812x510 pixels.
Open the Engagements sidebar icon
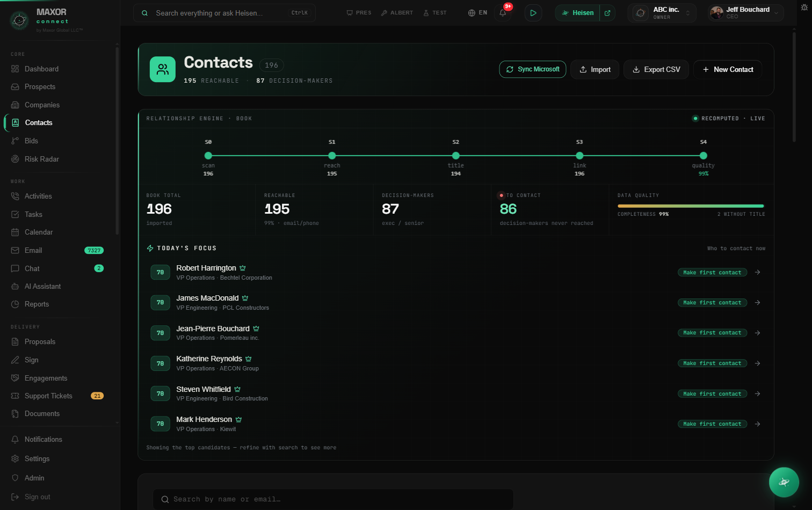15,378
